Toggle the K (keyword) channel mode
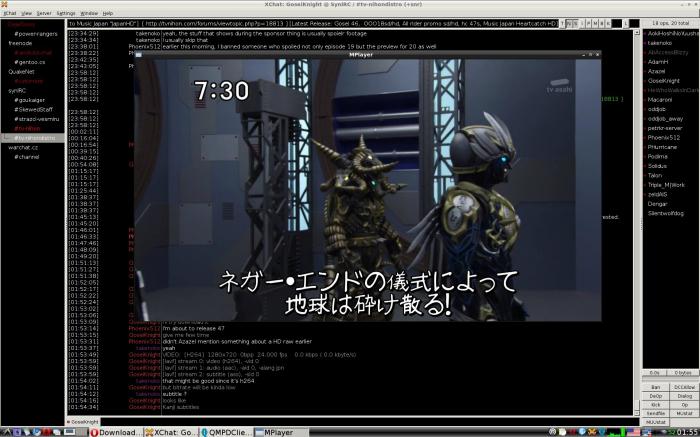 608,23
